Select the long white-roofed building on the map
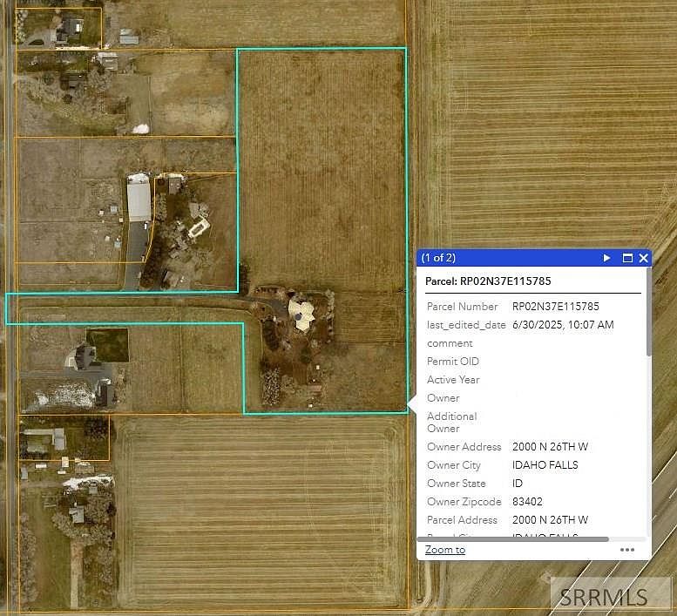The width and height of the screenshot is (677, 616). click(139, 198)
